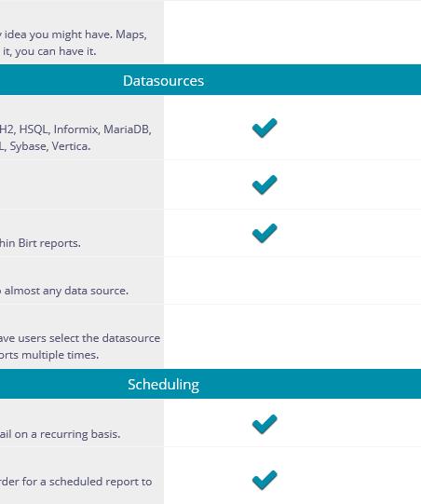Click the text 'idea you might have. Maps,'
Screen dimensions: 421x504
pos(75,34)
